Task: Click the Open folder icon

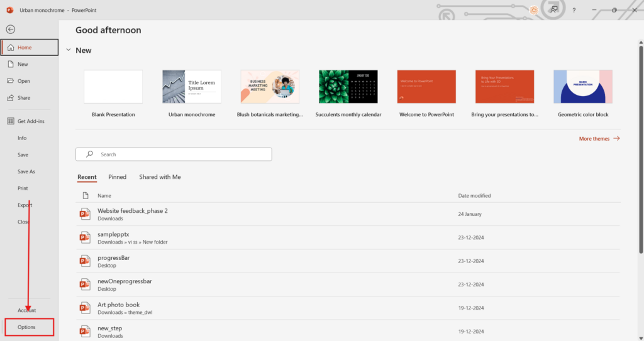Action: tap(11, 81)
